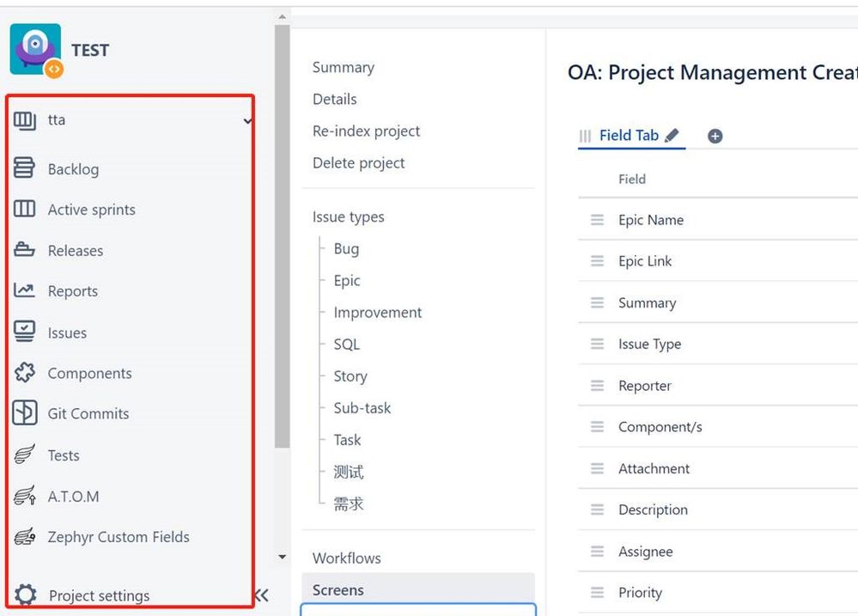Select the Epic issue type
This screenshot has width=858, height=616.
(347, 280)
